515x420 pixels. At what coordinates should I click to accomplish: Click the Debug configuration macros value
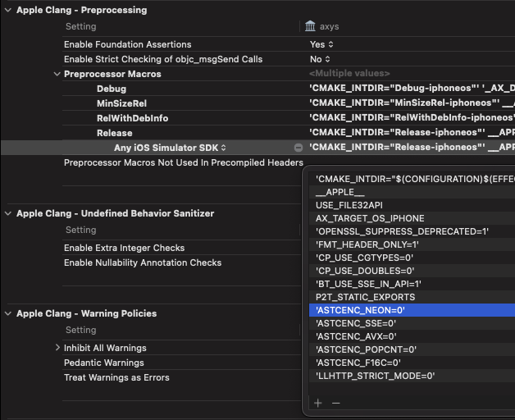click(412, 89)
